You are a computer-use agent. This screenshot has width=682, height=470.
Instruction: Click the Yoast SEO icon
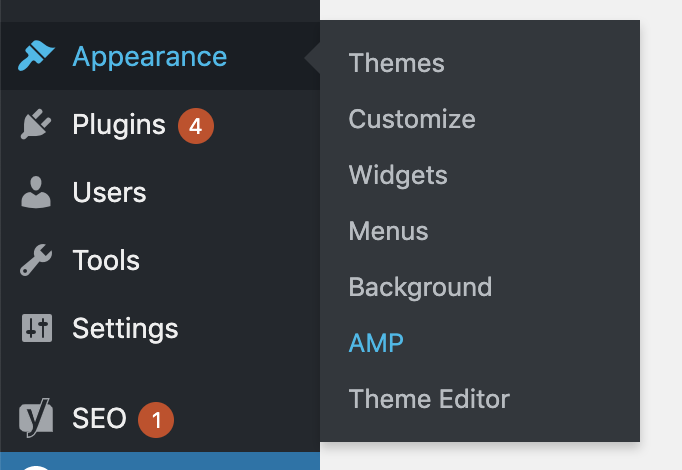[36, 418]
